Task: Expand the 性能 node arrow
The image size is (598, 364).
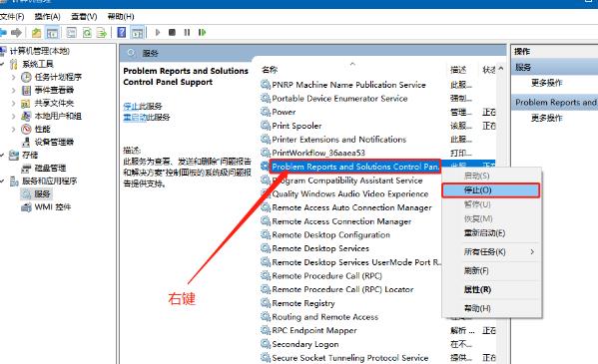Action: (x=13, y=129)
